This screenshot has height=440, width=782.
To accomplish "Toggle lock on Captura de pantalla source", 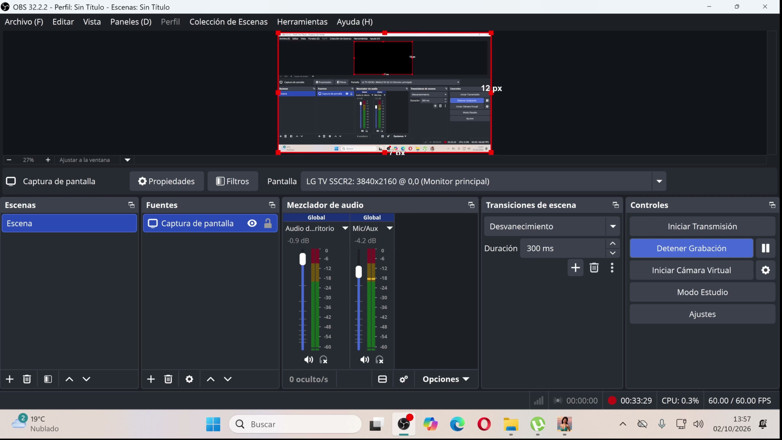I will pyautogui.click(x=268, y=223).
